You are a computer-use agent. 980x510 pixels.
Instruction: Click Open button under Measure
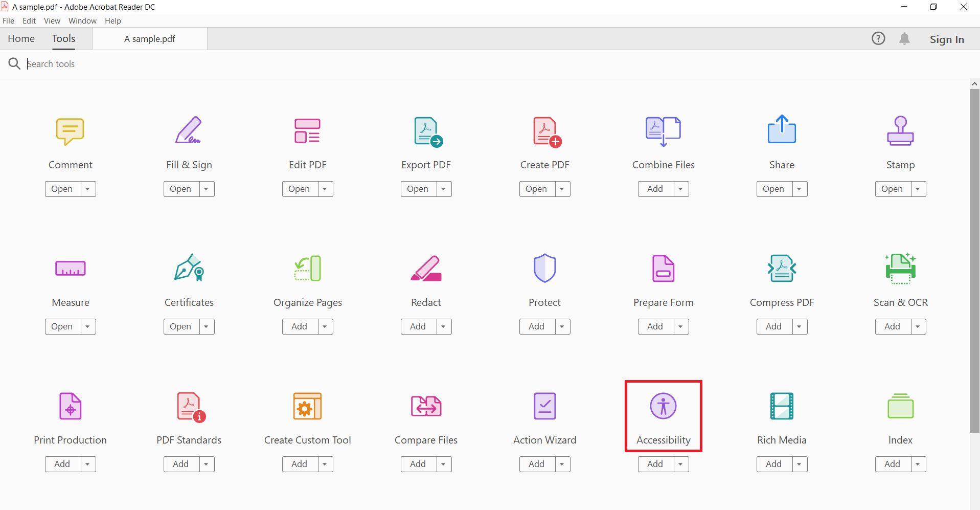62,326
